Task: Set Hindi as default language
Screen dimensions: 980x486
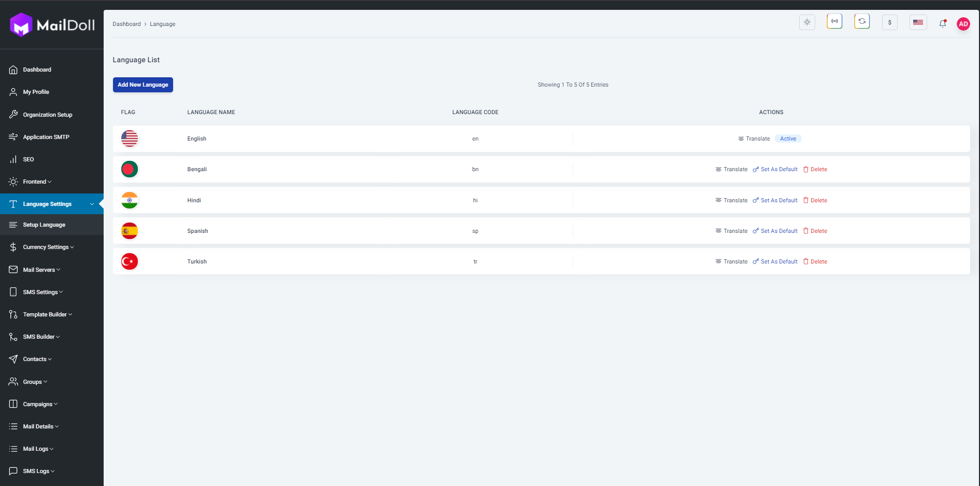Action: (775, 200)
